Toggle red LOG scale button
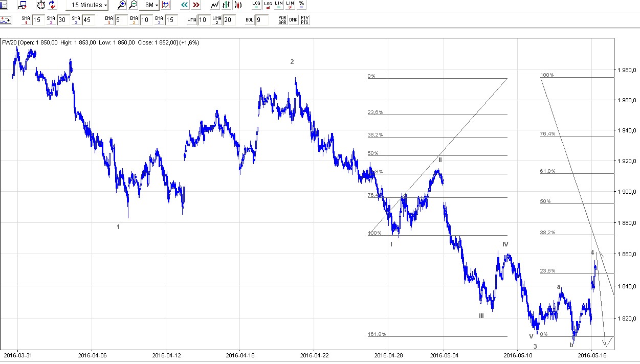 pos(268,5)
